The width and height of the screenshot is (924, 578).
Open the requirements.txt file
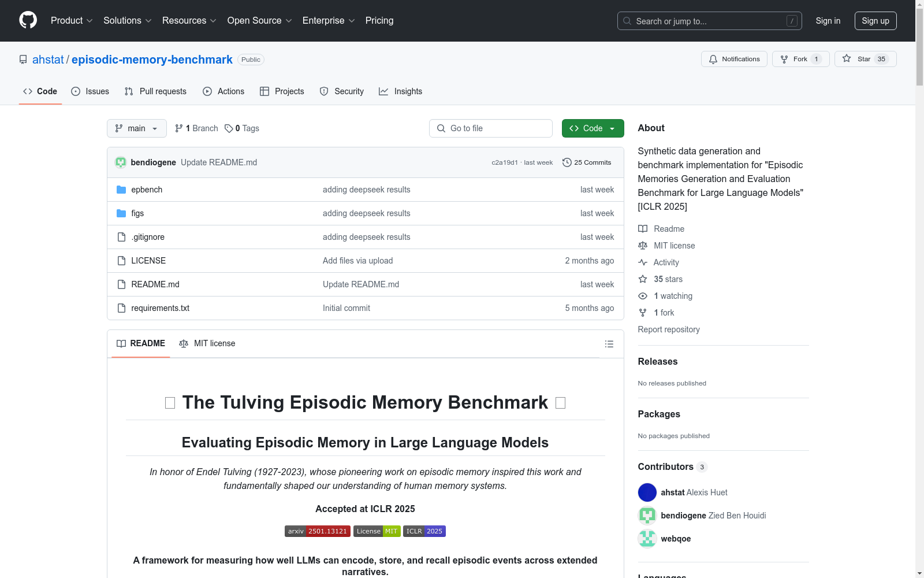(x=161, y=308)
